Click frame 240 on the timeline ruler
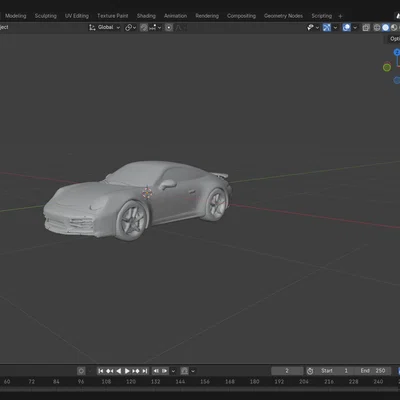This screenshot has width=400, height=400. (x=378, y=382)
